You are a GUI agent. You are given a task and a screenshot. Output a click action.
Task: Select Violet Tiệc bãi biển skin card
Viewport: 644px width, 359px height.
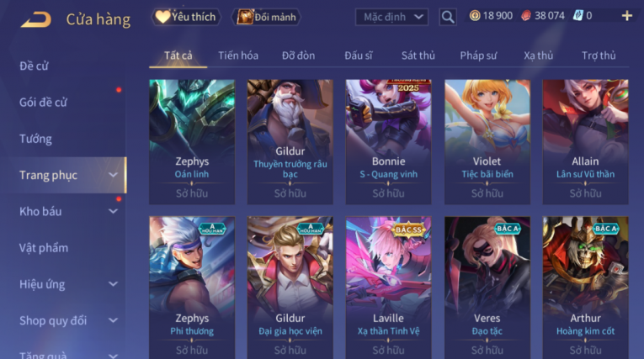[487, 142]
